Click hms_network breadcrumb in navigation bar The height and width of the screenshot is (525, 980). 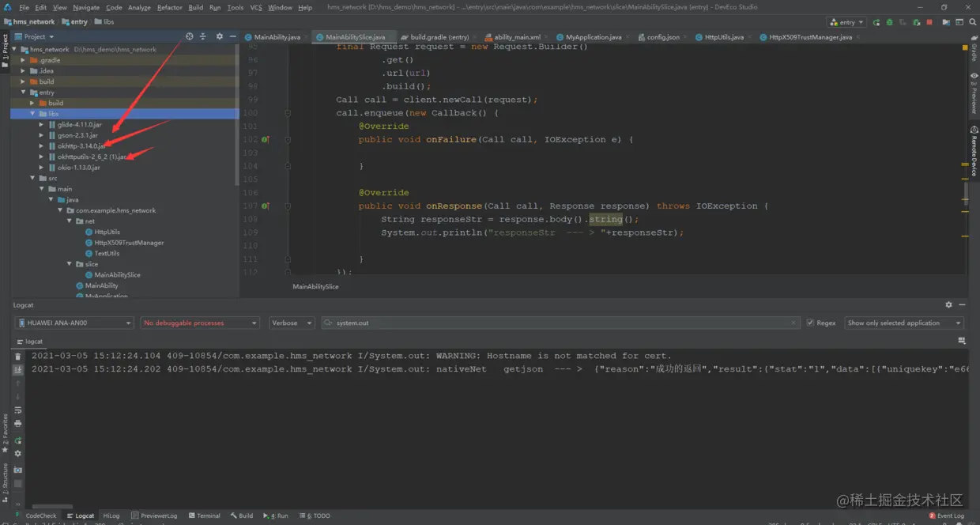coord(29,22)
